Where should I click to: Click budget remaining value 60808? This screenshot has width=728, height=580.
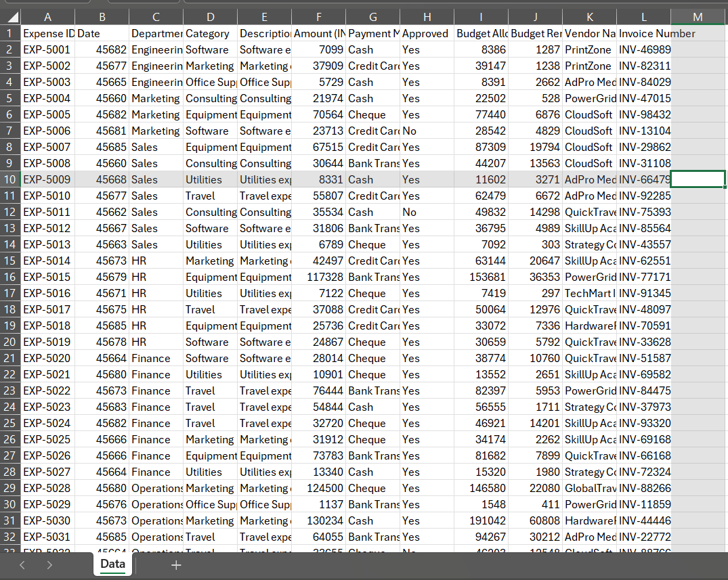(535, 520)
